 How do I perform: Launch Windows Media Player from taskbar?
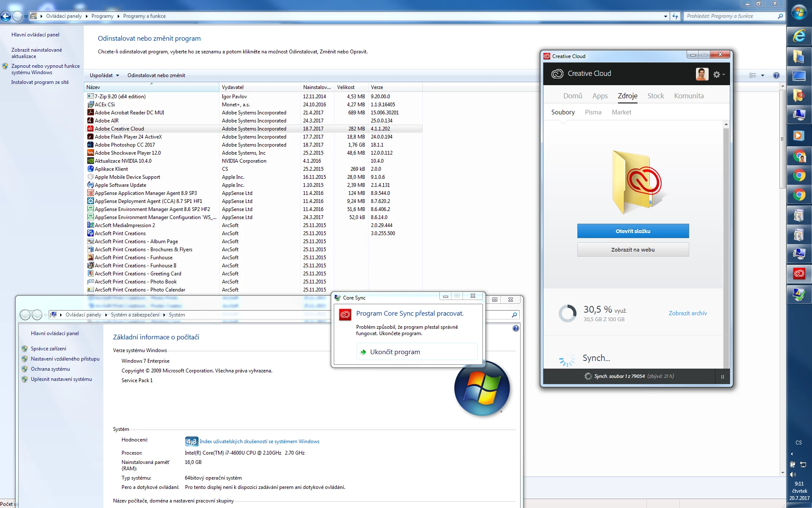point(799,136)
